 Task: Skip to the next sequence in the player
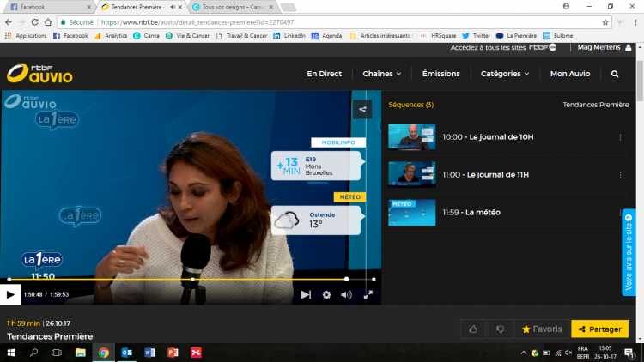coord(306,294)
